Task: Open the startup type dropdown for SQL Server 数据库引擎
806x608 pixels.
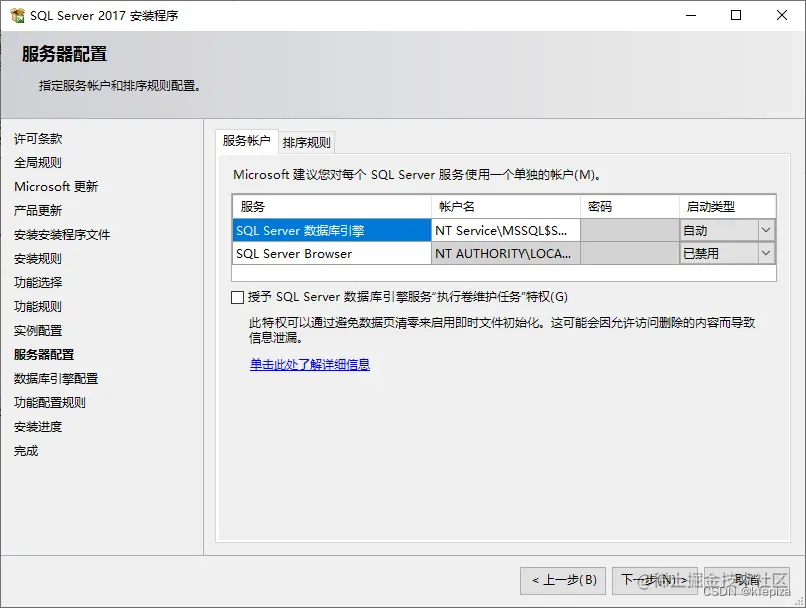Action: (765, 232)
